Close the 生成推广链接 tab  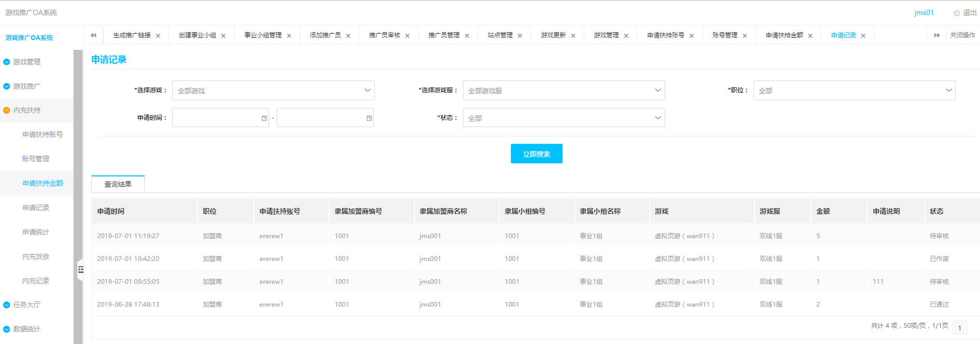click(158, 36)
